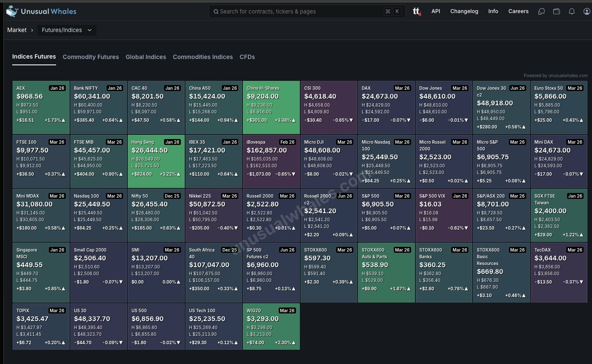This screenshot has width=592, height=364.
Task: Open the user profile account icon
Action: [x=587, y=11]
